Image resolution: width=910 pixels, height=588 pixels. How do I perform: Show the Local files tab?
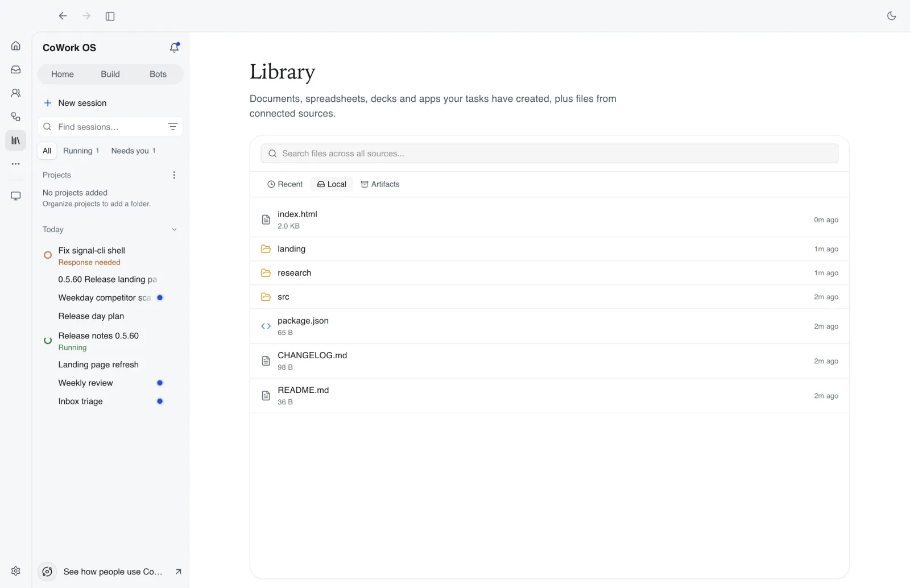pyautogui.click(x=332, y=184)
